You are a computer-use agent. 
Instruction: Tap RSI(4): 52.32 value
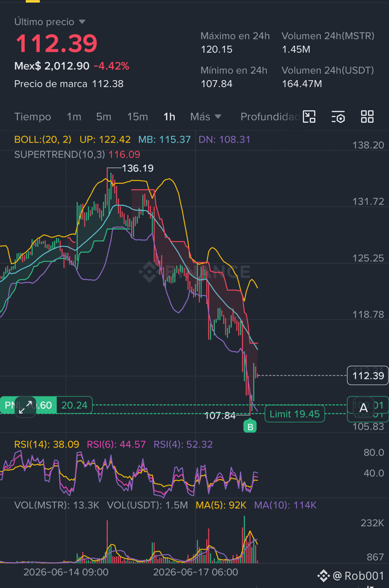click(x=183, y=444)
